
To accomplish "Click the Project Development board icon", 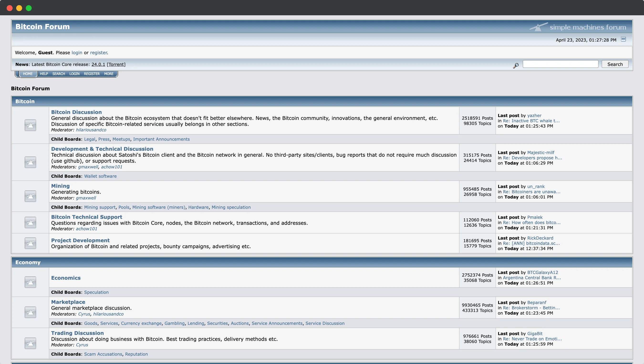I will 30,243.
